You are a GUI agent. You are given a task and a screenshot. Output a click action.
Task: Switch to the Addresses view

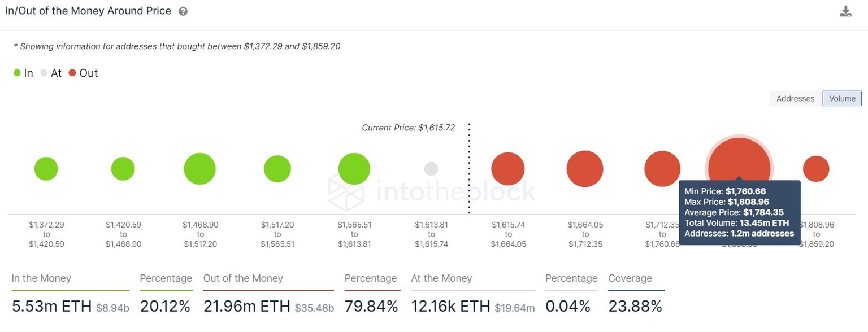click(x=795, y=98)
